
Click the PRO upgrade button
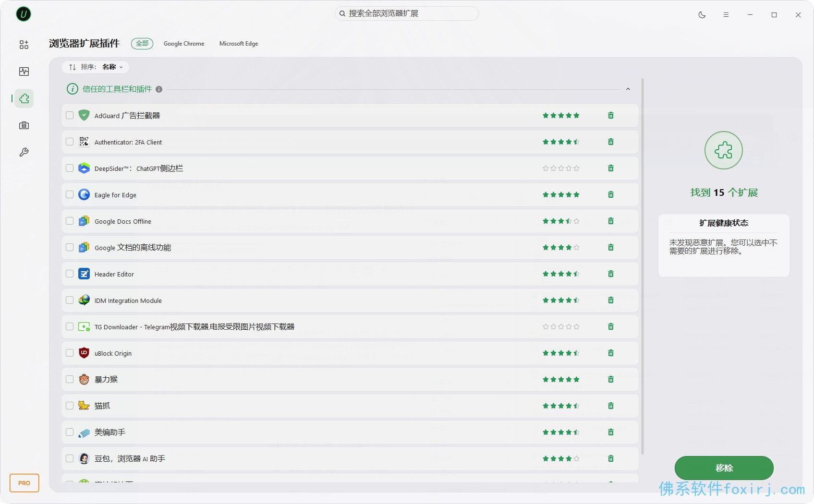click(x=24, y=483)
